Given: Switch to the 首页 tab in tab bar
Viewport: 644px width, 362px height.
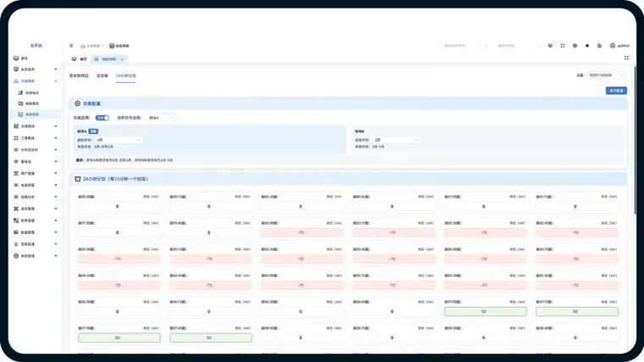Looking at the screenshot, I should click(x=80, y=59).
